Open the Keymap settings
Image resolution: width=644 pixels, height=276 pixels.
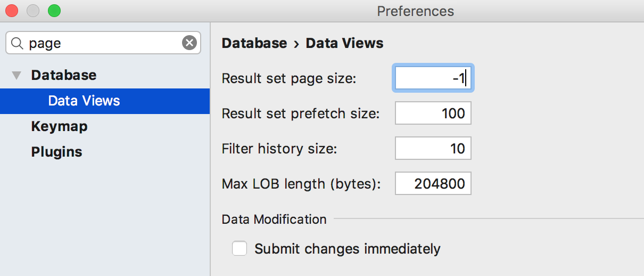click(59, 126)
